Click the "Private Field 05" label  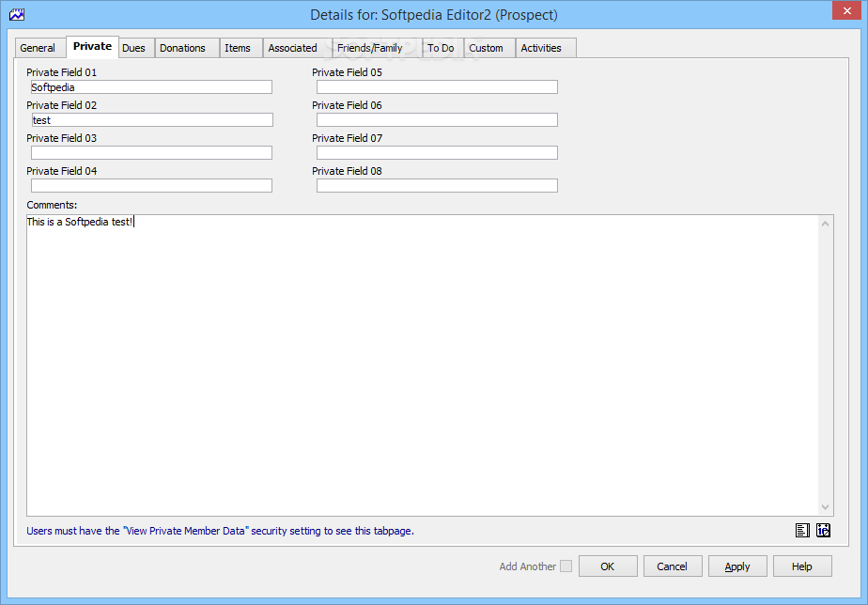[x=347, y=72]
